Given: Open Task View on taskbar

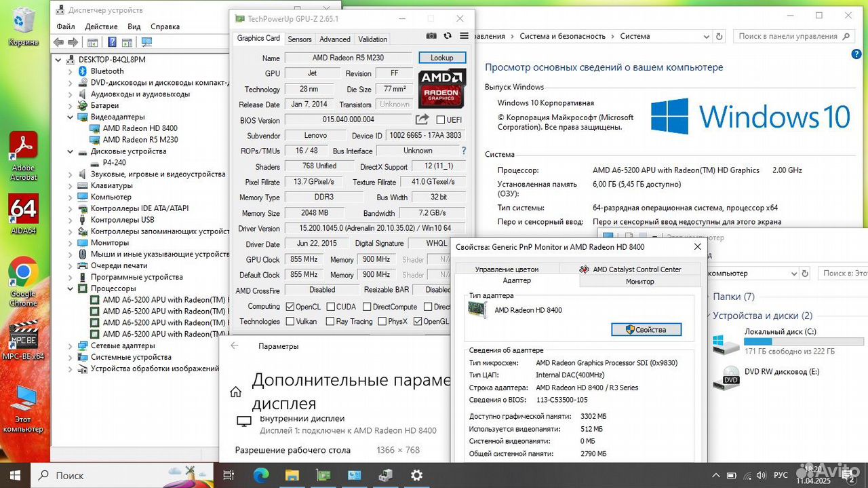Looking at the screenshot, I should tap(229, 475).
